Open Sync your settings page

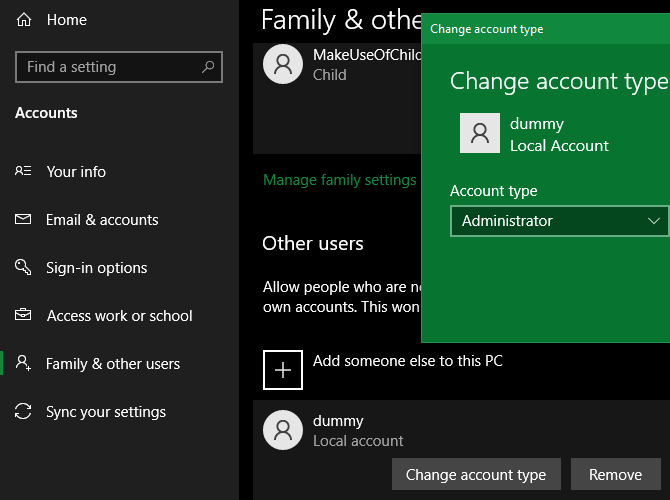106,412
